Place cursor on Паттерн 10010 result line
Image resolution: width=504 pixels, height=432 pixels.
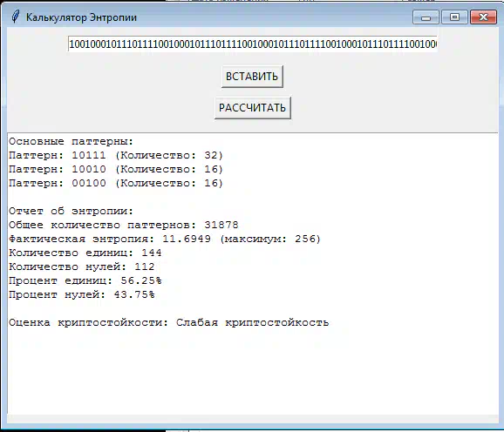(x=116, y=169)
